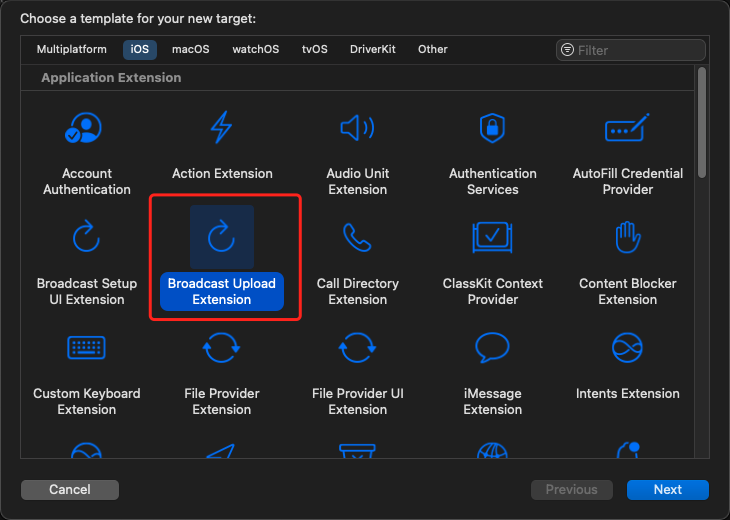Choose the Action Extension lightning icon
This screenshot has height=520, width=730.
click(221, 129)
